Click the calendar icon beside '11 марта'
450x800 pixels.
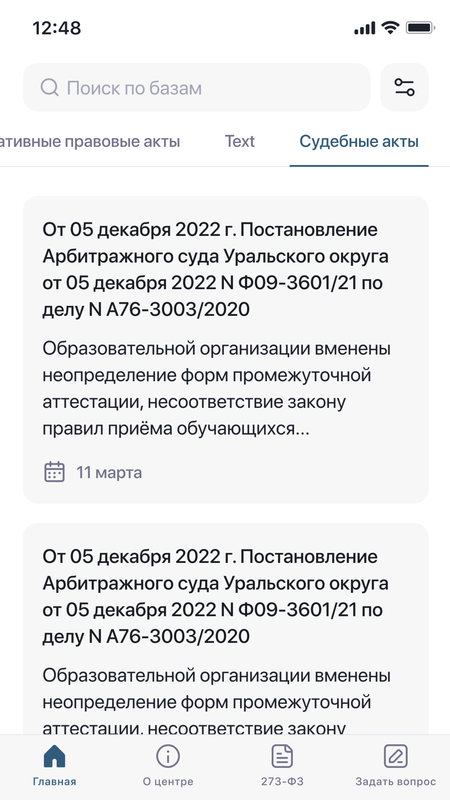54,472
